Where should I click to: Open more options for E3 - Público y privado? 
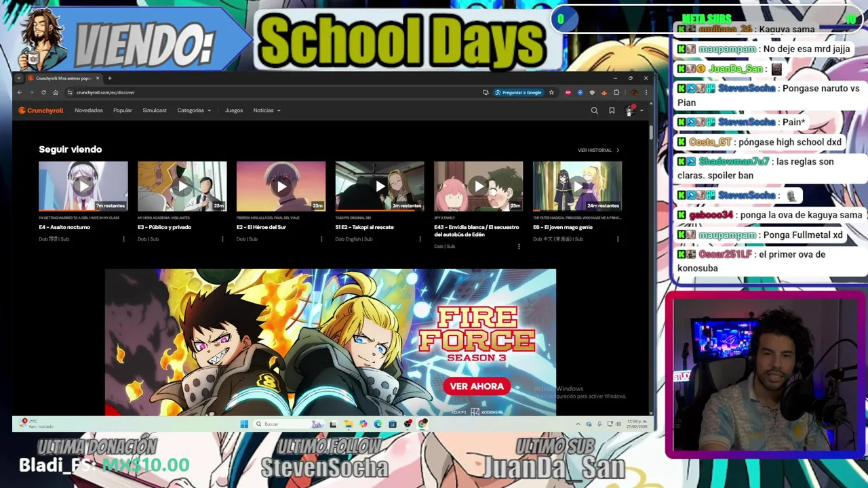click(222, 239)
